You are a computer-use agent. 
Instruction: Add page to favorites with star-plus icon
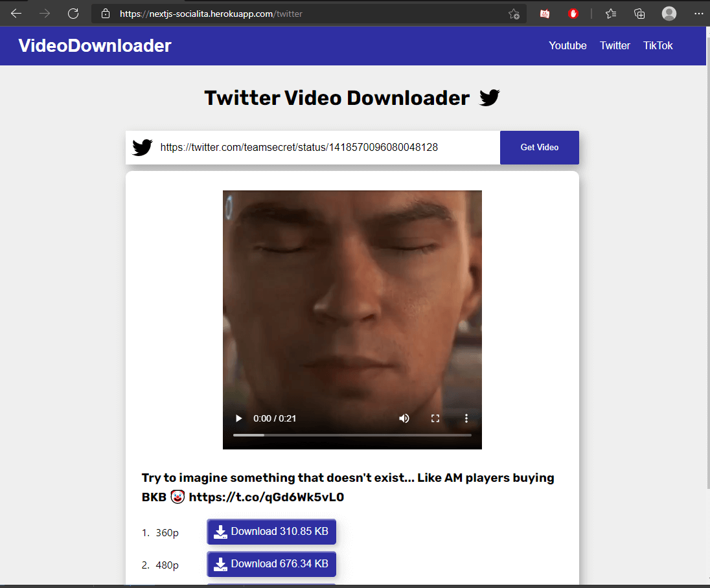click(x=514, y=14)
